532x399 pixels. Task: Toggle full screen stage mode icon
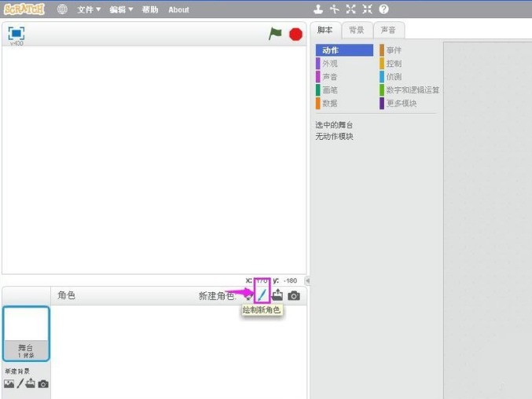click(17, 33)
